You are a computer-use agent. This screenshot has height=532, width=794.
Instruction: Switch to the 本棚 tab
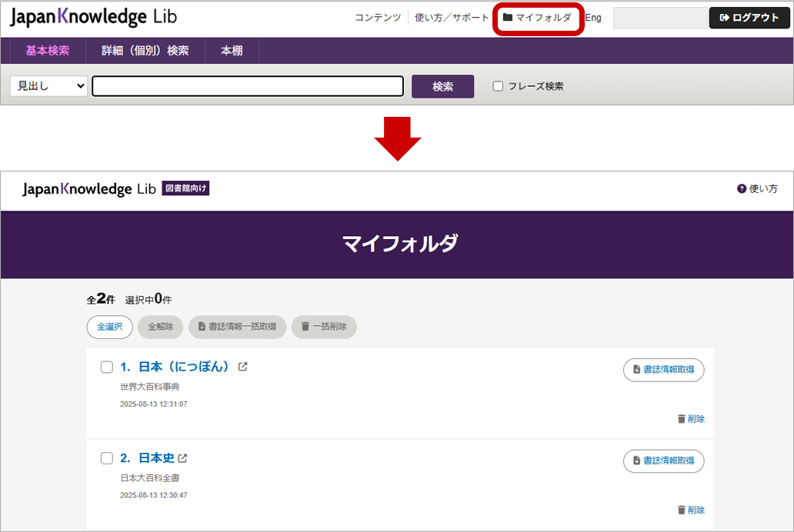click(x=232, y=52)
